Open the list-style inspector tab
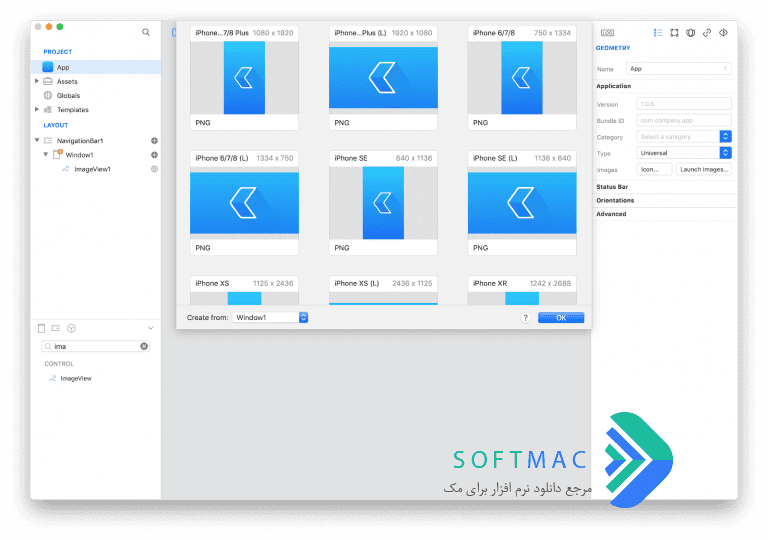Viewport: 768px width, 540px height. click(658, 33)
